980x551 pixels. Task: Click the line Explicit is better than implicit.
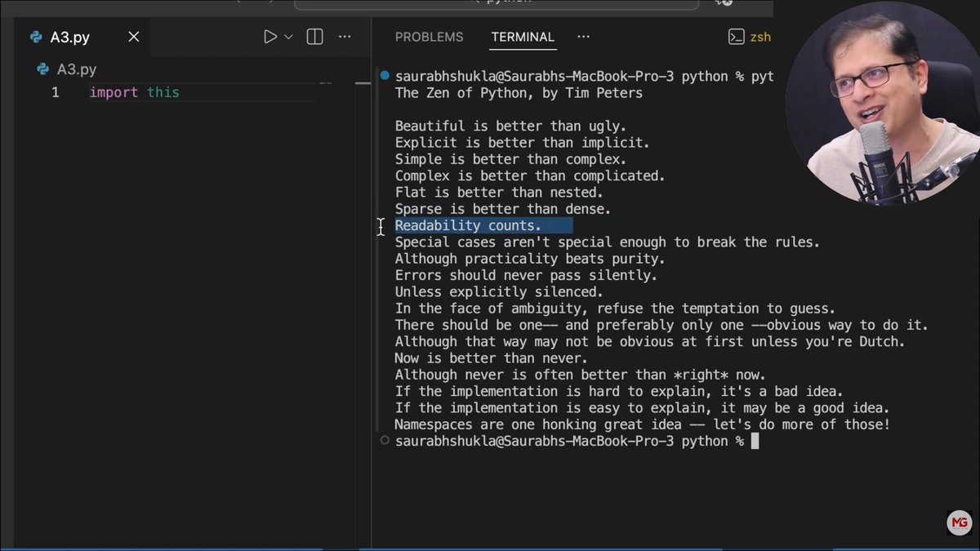[522, 143]
